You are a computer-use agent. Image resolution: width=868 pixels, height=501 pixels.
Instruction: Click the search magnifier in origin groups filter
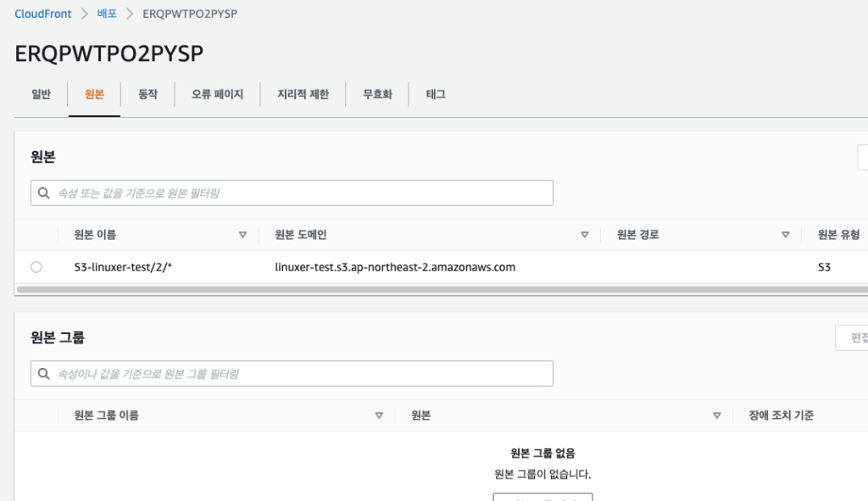click(x=44, y=373)
